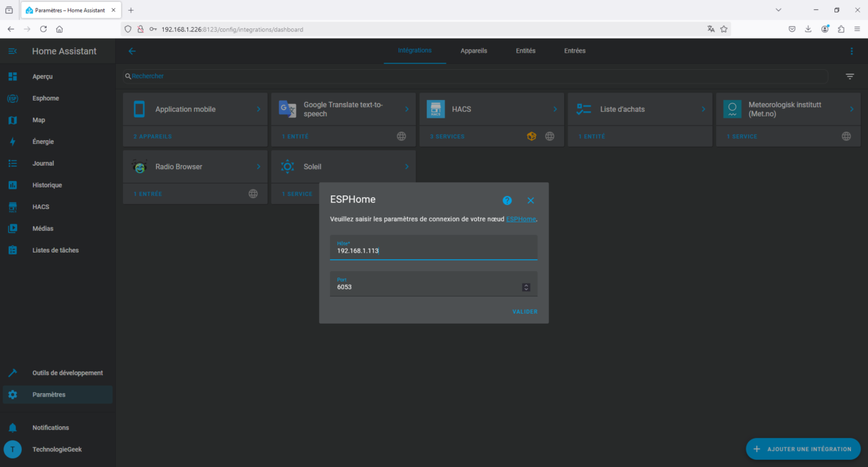
Task: Open the ESPHome documentation link
Action: pyautogui.click(x=521, y=219)
